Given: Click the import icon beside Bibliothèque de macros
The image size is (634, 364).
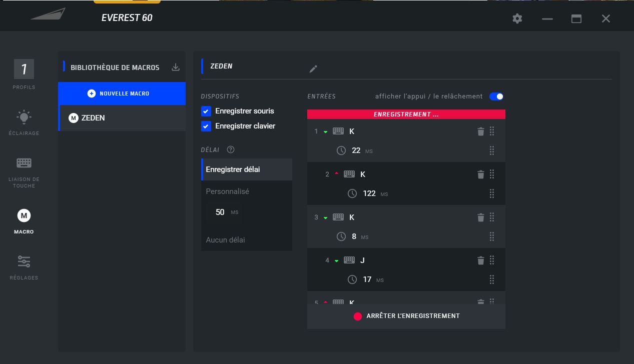Looking at the screenshot, I should point(176,67).
